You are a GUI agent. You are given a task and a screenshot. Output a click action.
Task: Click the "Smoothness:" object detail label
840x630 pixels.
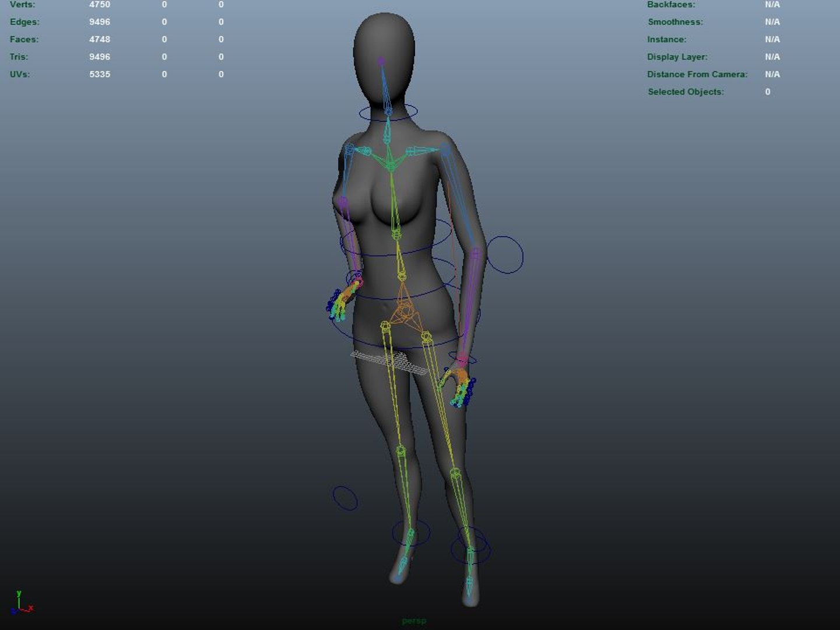pos(675,22)
